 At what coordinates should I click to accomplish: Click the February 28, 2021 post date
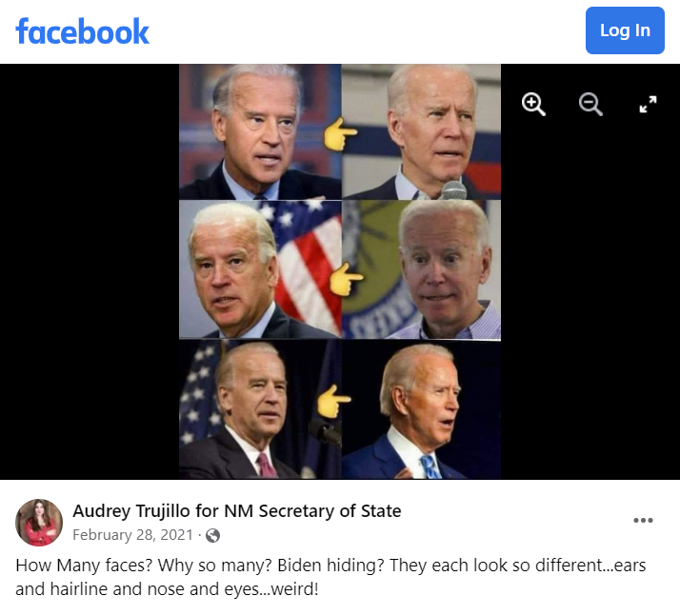pos(132,535)
